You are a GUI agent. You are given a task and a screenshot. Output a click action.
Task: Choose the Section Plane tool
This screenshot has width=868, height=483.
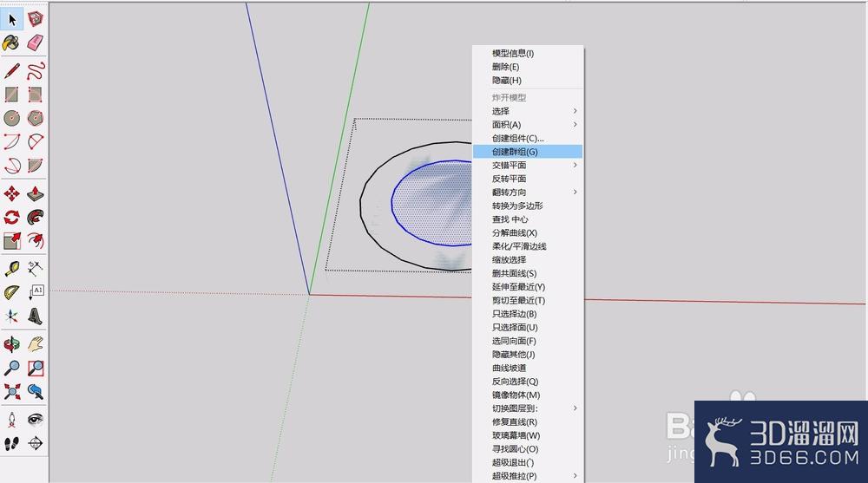tap(36, 443)
